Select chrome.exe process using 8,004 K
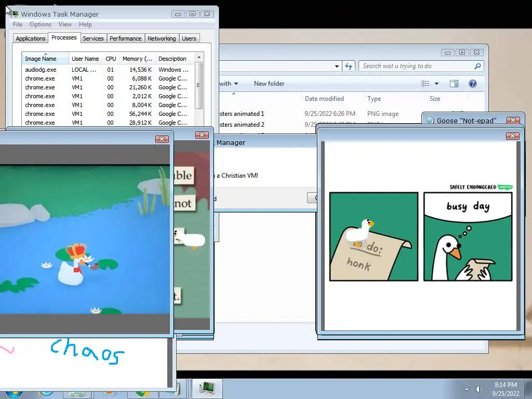 108,105
